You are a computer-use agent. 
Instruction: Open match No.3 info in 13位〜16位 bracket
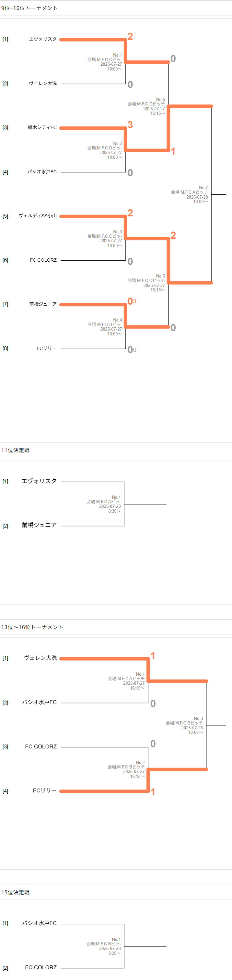[184, 725]
